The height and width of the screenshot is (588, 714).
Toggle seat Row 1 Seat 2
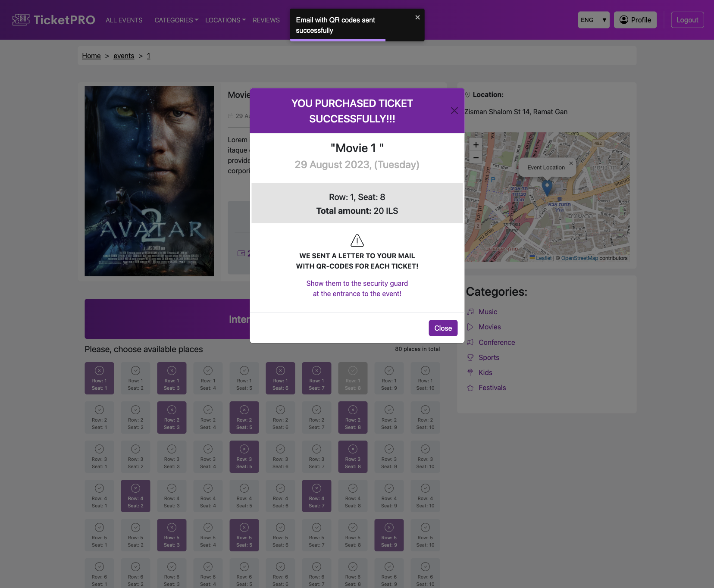135,378
